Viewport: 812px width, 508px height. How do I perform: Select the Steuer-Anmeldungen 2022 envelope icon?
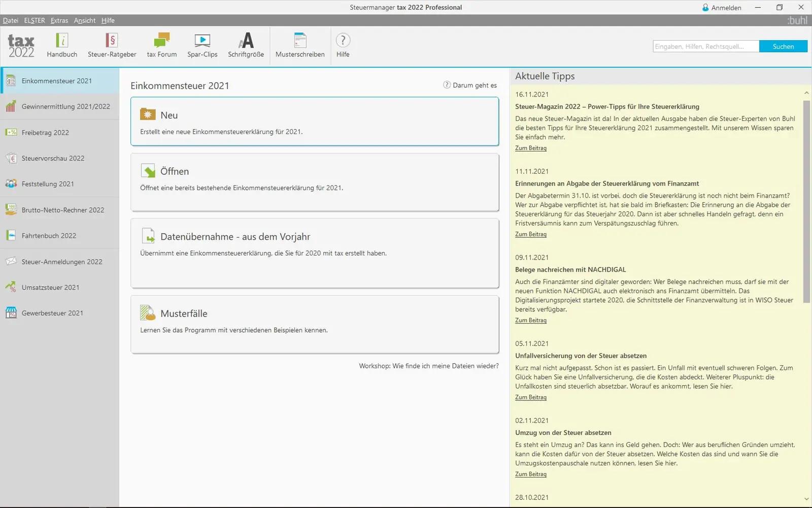11,262
